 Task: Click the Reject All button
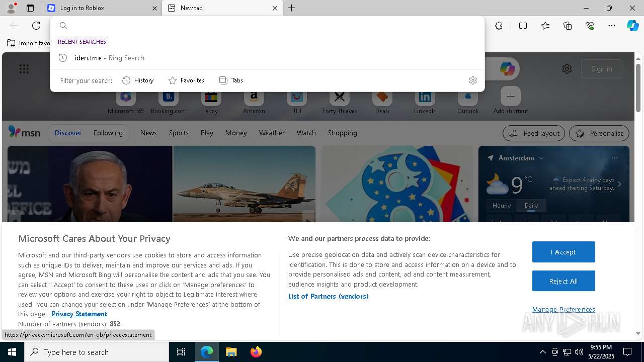563,281
